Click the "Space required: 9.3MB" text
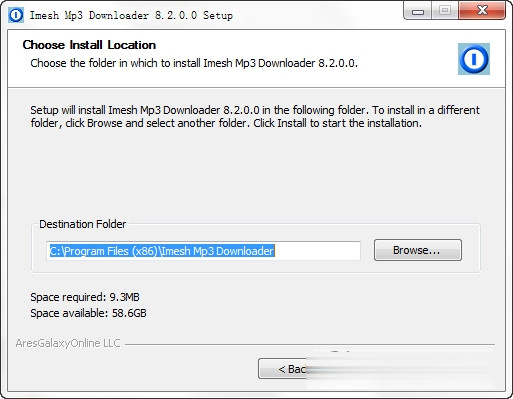The image size is (513, 399). 85,297
